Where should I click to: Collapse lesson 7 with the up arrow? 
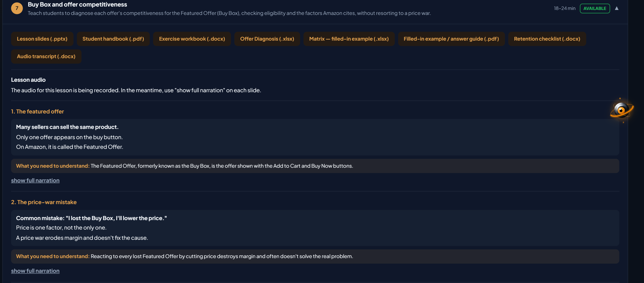coord(617,8)
